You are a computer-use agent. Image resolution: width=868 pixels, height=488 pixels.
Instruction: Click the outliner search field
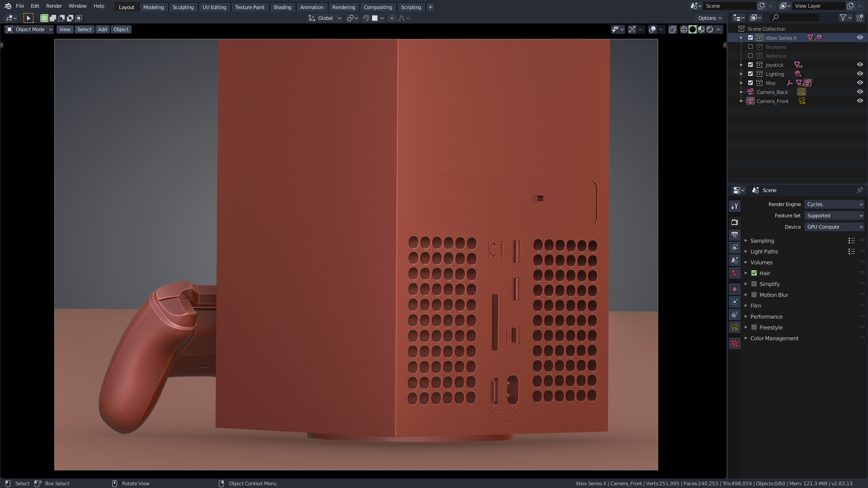tap(798, 17)
